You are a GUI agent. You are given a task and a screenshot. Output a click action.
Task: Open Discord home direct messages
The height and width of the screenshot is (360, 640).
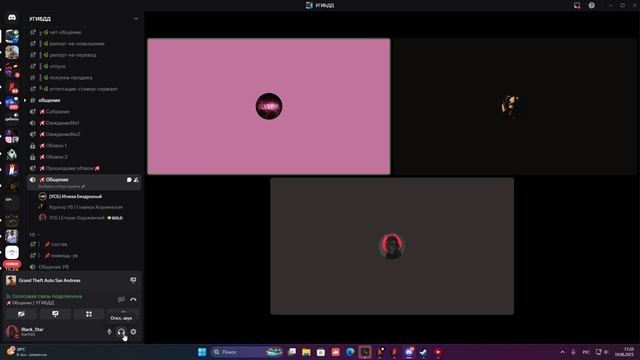(x=12, y=18)
